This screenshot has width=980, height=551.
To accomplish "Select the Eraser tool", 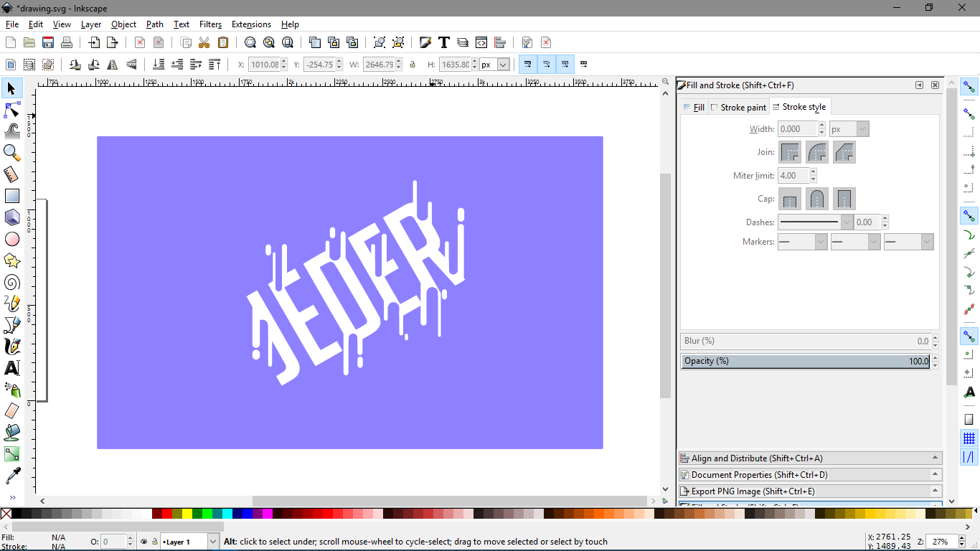I will (12, 411).
